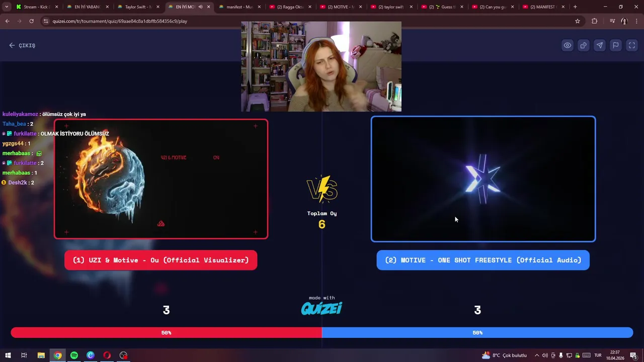644x362 pixels.
Task: Switch to (2) taylor swift YouTube tab
Action: tap(391, 7)
